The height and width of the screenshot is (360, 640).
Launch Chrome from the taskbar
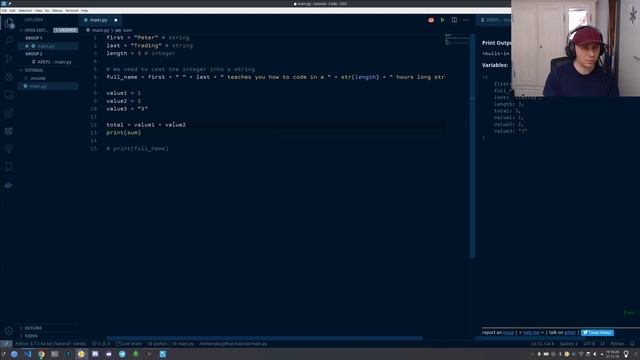[x=41, y=354]
